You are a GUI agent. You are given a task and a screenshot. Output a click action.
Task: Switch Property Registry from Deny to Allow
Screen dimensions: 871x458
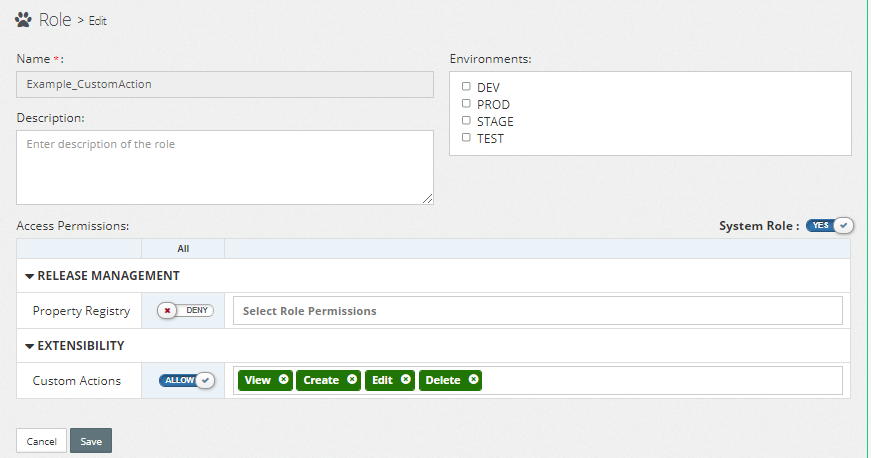[x=185, y=310]
